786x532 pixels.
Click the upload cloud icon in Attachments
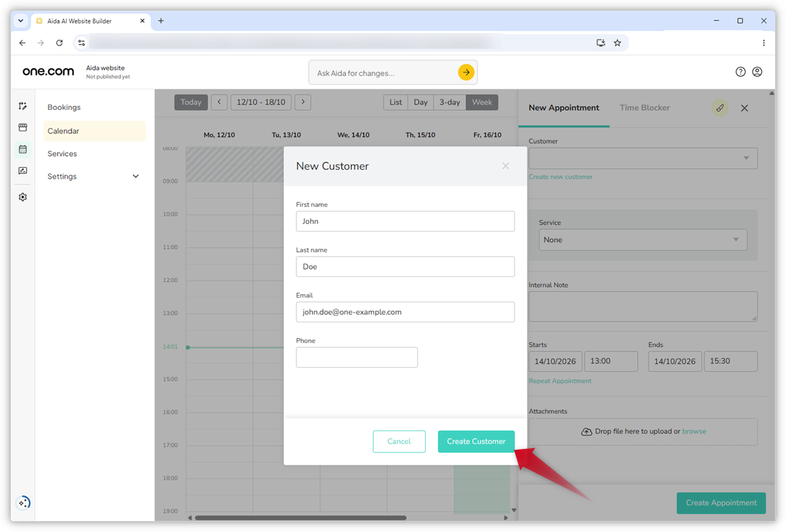click(586, 432)
